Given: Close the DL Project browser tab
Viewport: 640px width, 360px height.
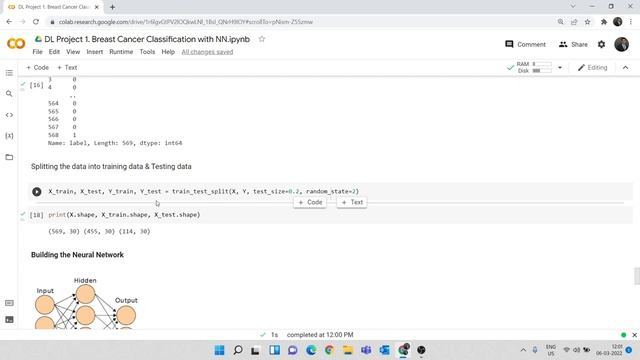Looking at the screenshot, I should 97,7.
